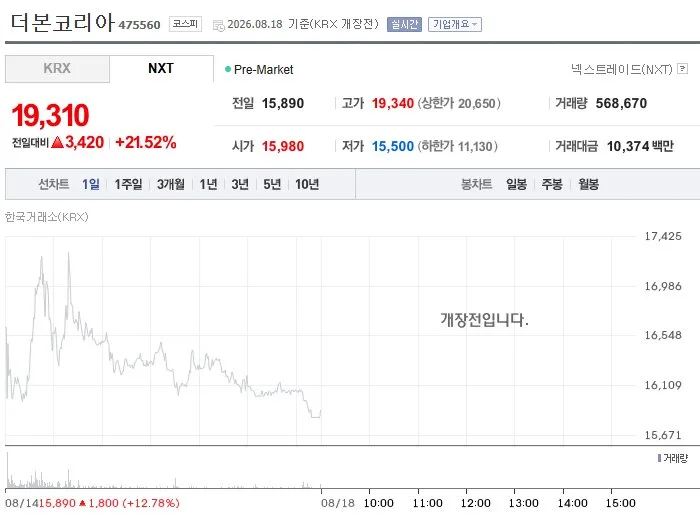This screenshot has height=527, width=700.
Task: Click the 넥스트레이드(NXT) link
Action: click(621, 69)
